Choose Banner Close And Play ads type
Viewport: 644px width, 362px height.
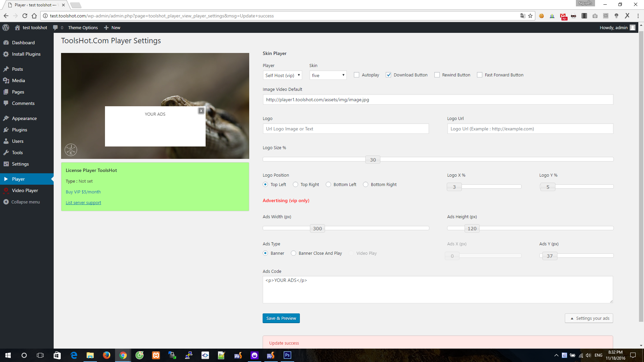[x=293, y=253]
